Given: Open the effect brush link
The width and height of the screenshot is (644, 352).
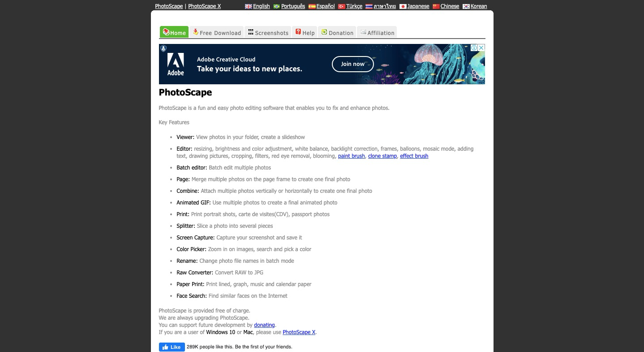Looking at the screenshot, I should coord(414,156).
